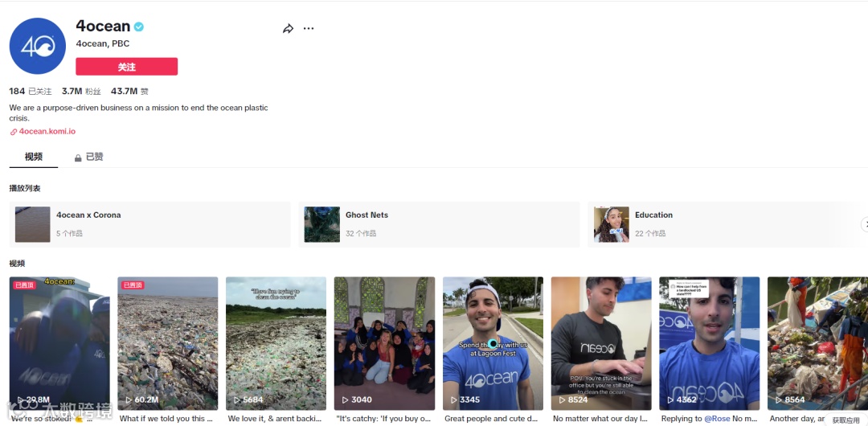
Task: Click the 播放列表 section heading
Action: (25, 188)
